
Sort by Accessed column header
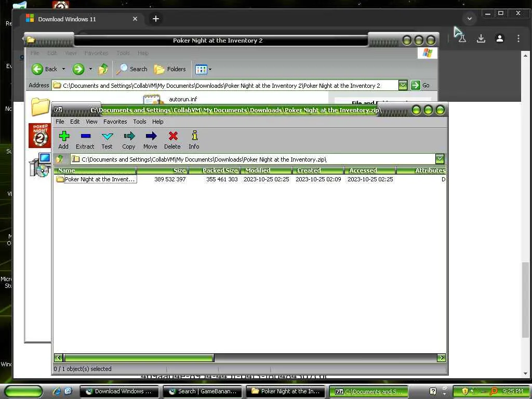(370, 170)
